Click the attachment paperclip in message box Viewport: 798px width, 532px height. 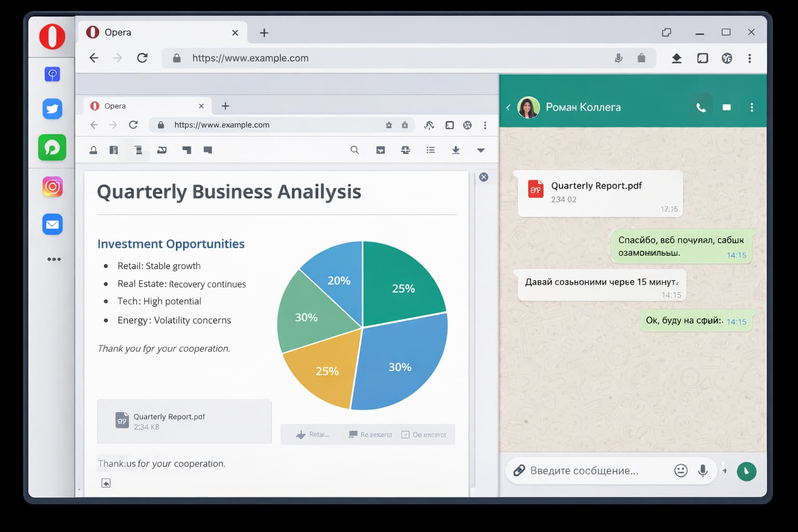point(519,471)
